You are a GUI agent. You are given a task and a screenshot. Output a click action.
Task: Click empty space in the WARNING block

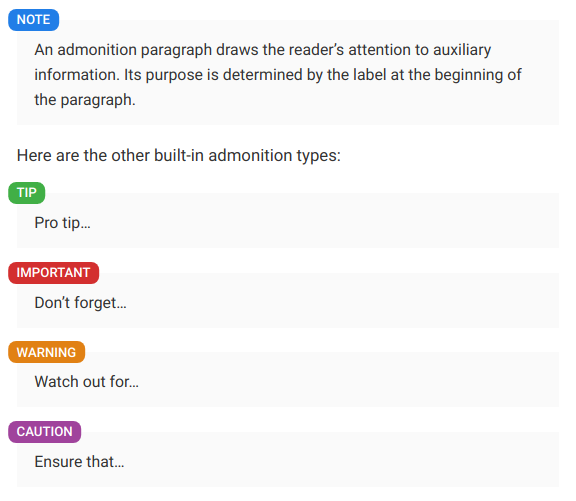[331, 382]
